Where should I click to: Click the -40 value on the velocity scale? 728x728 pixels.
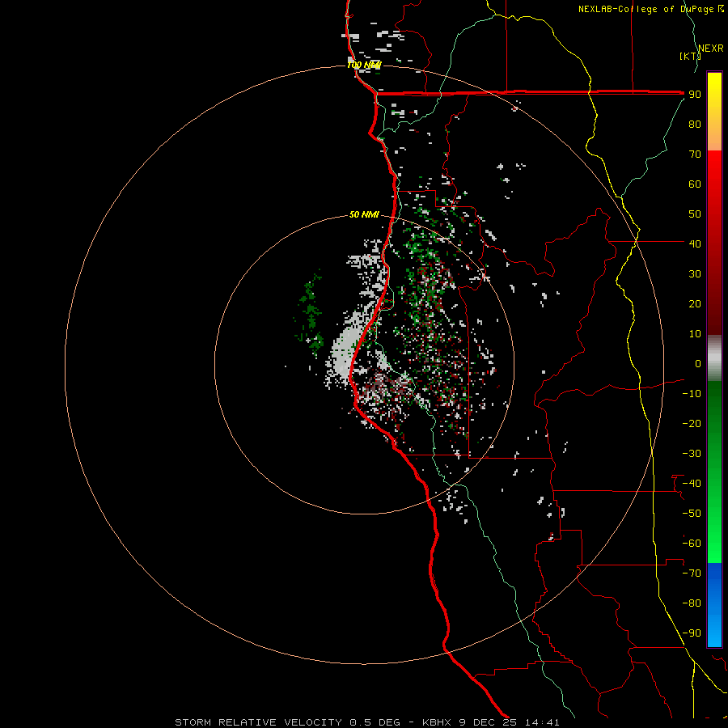pos(692,484)
